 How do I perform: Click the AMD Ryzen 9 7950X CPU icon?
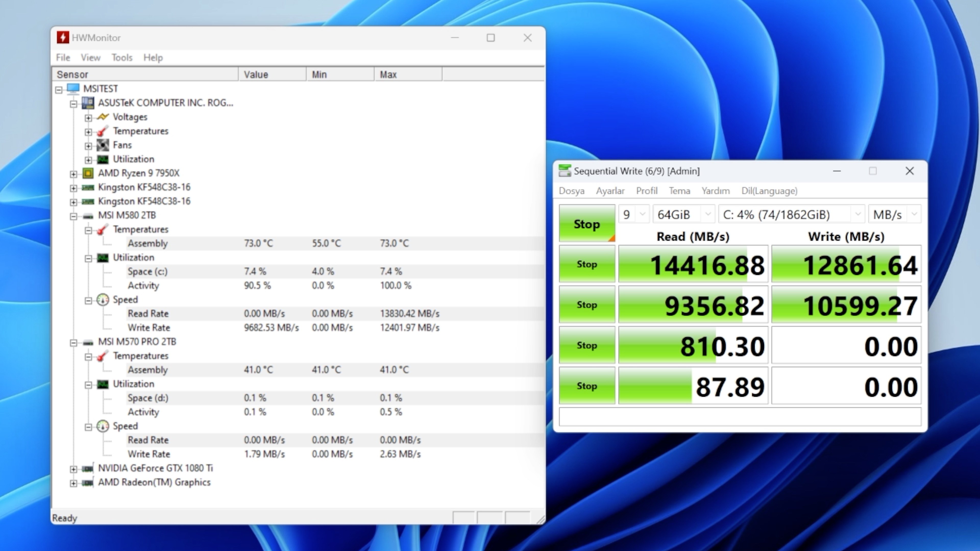88,173
